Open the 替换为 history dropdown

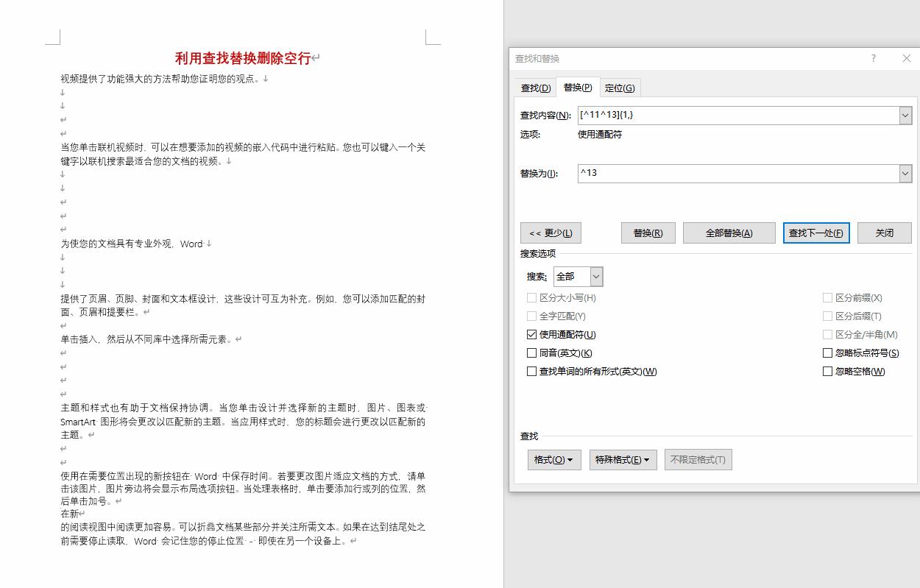[x=905, y=173]
